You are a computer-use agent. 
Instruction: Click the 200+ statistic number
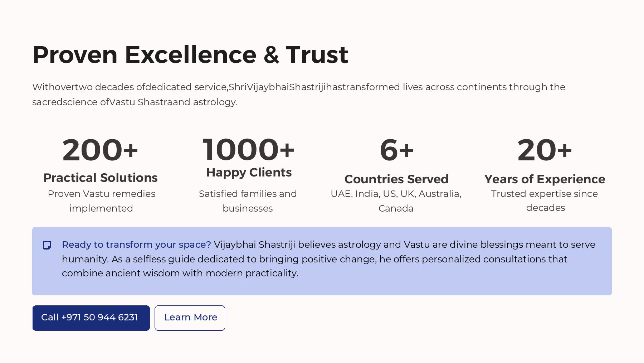(100, 150)
